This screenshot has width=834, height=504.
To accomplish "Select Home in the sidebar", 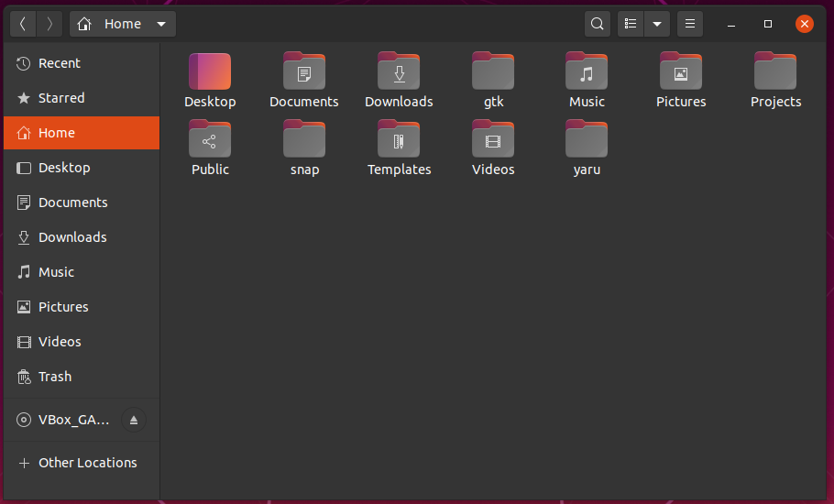I will (x=82, y=133).
